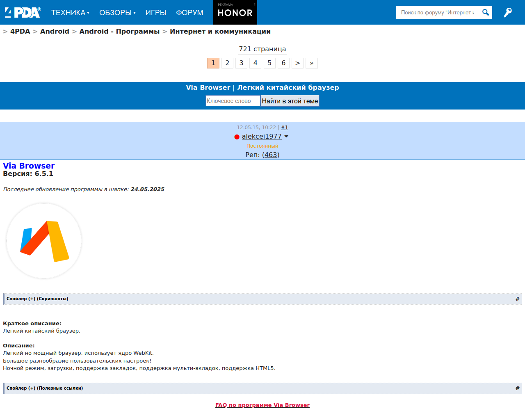The image size is (525, 420).
Task: Jump to last page with double arrow
Action: click(x=312, y=63)
